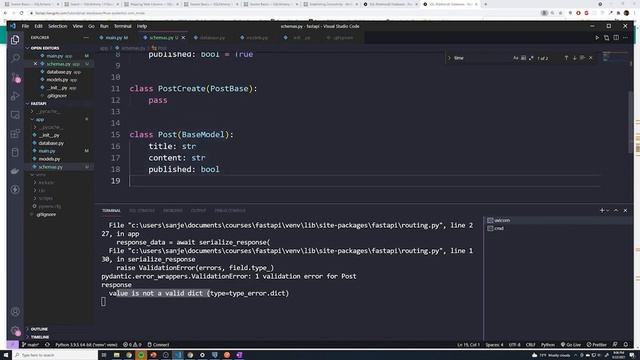
Task: Select the Debug Console panel tab
Action: pyautogui.click(x=230, y=211)
